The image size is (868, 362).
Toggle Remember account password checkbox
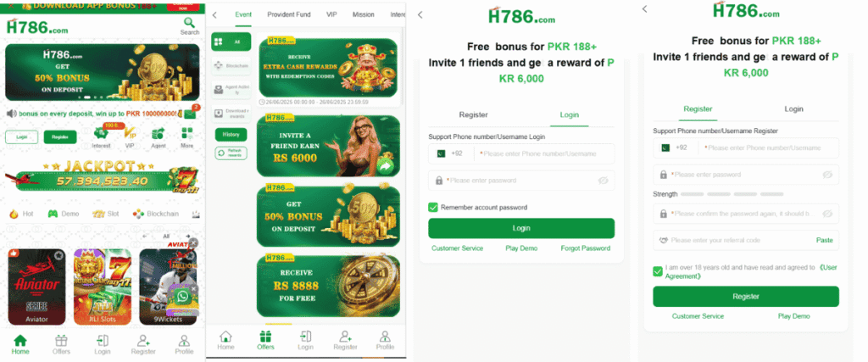433,207
